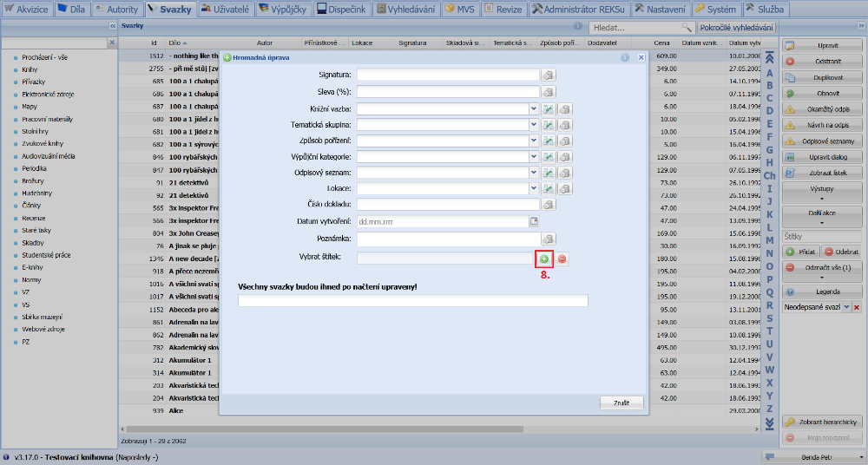This screenshot has width=868, height=465.
Task: Expand the Tematická skupina dropdown
Action: (x=534, y=125)
